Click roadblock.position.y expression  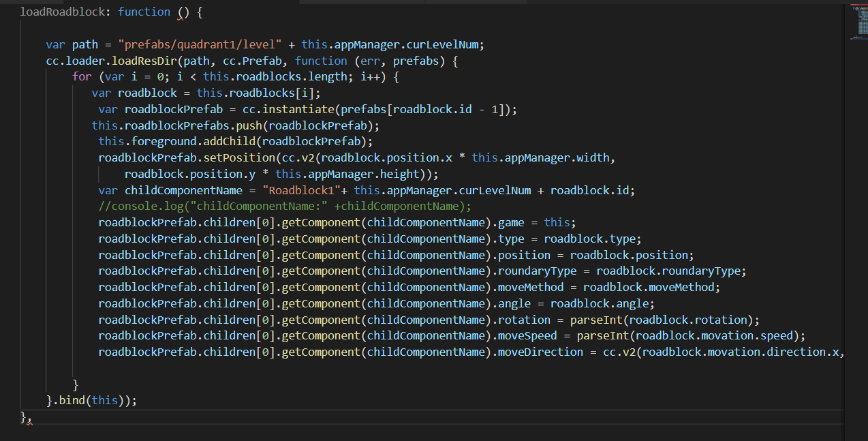point(190,174)
